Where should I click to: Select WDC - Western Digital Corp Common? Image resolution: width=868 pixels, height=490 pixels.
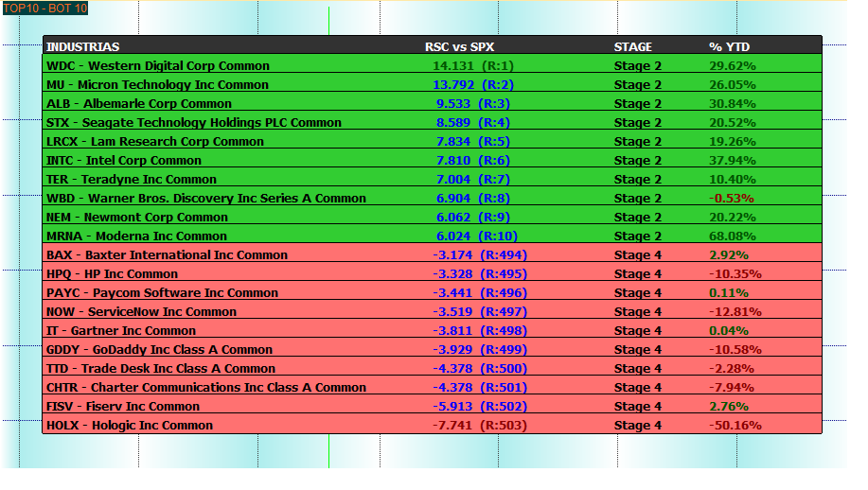(158, 66)
